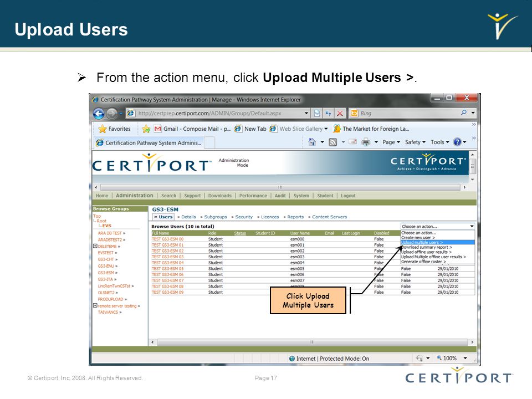Select the TAIWANCS group
Screen dimensions: 532x399
(108, 312)
